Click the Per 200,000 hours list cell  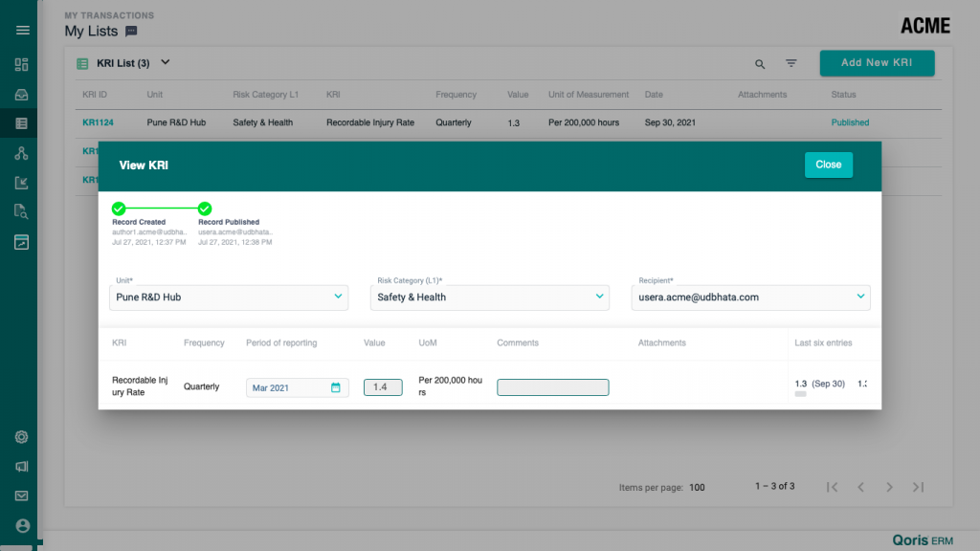584,122
